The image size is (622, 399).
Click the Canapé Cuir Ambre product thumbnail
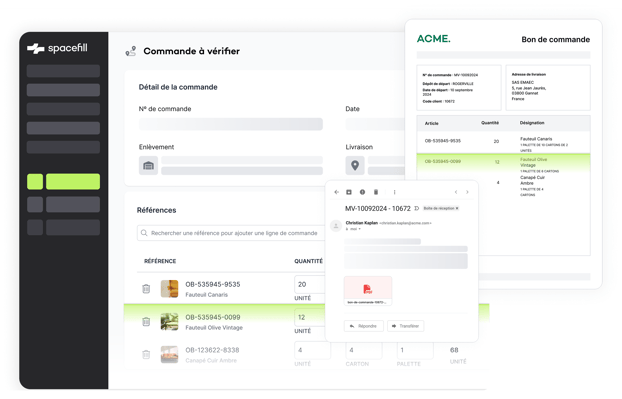pos(169,355)
